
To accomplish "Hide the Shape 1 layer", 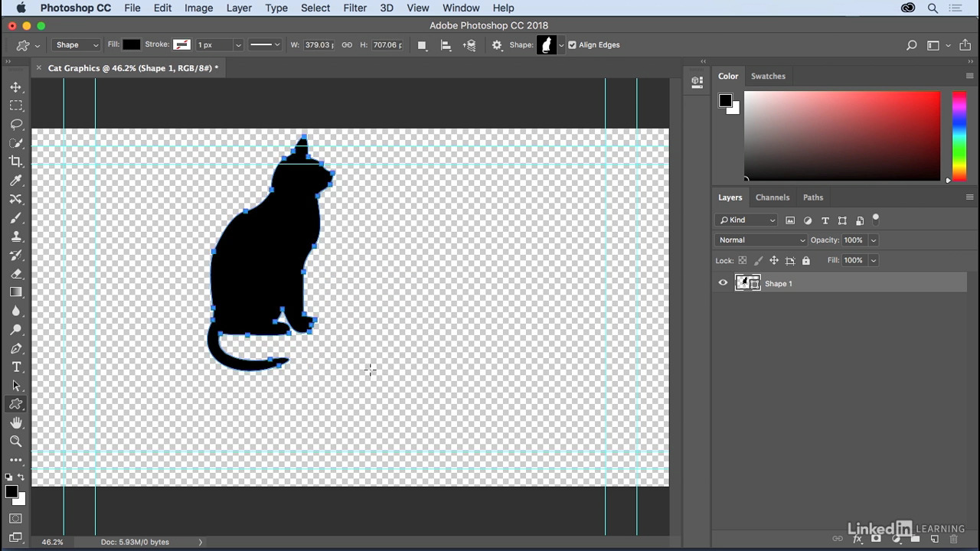I will point(723,283).
